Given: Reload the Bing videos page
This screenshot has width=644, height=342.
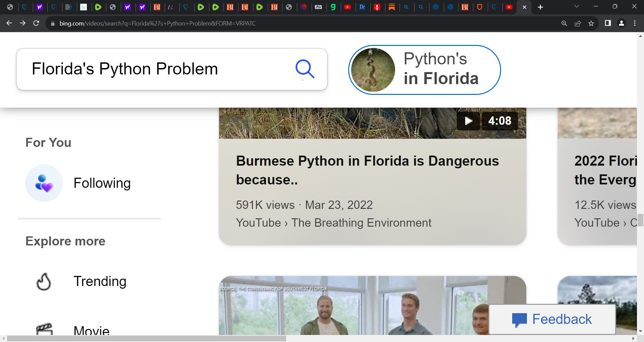Looking at the screenshot, I should tap(36, 23).
